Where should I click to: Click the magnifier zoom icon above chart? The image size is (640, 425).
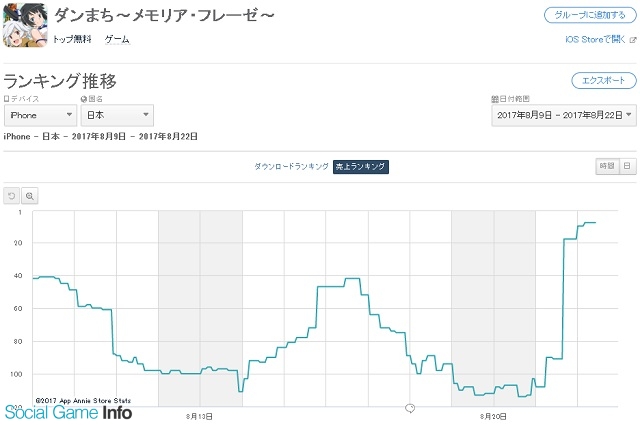[29, 196]
